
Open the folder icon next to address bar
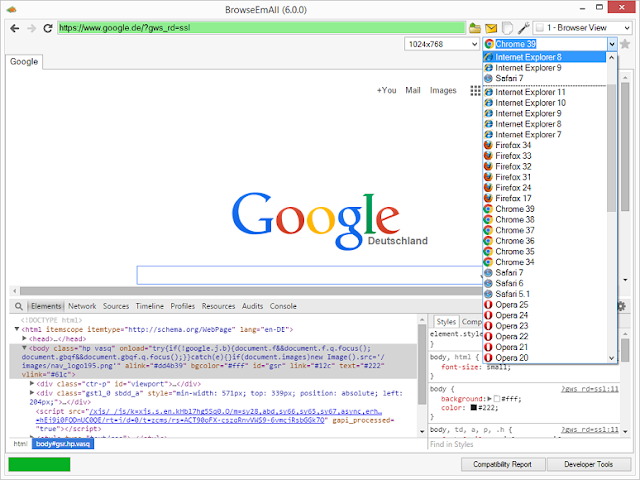[x=475, y=28]
